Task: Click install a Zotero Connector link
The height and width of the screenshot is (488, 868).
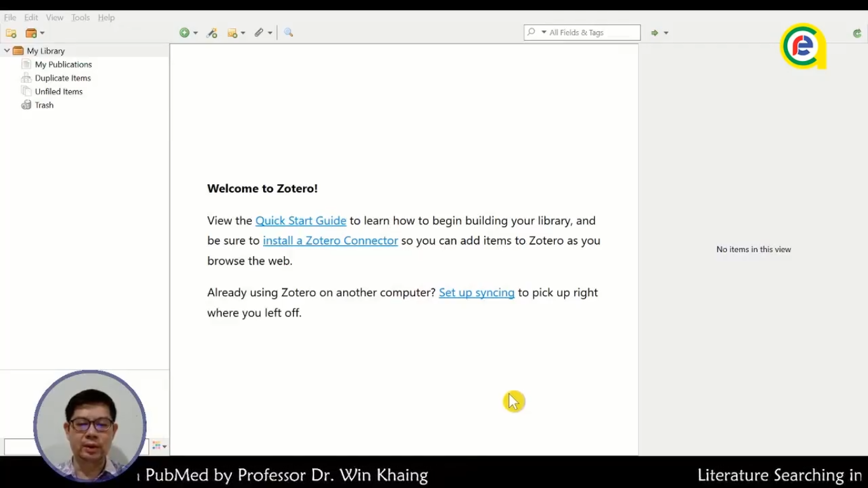Action: click(330, 240)
